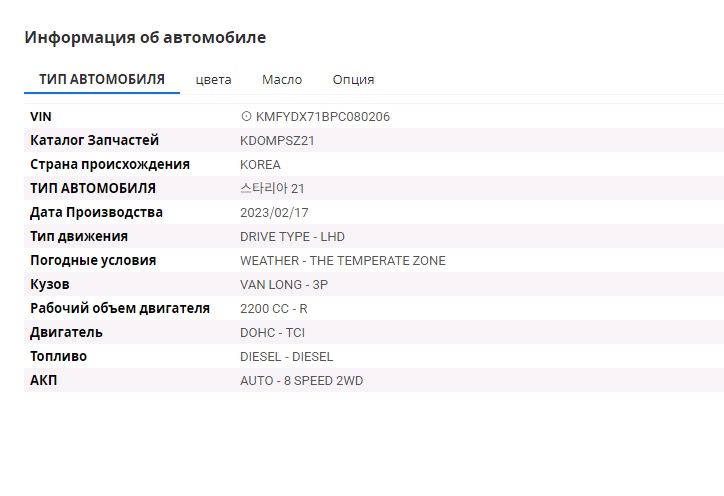Click the VIN row label
This screenshot has width=724, height=496.
click(41, 116)
